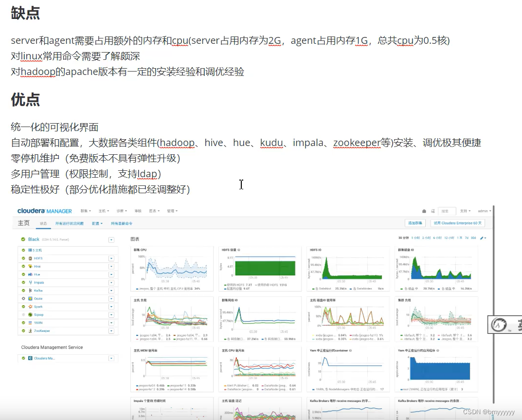The image size is (522, 420).
Task: Click the pencil edit icon above the charts
Action: 482,238
